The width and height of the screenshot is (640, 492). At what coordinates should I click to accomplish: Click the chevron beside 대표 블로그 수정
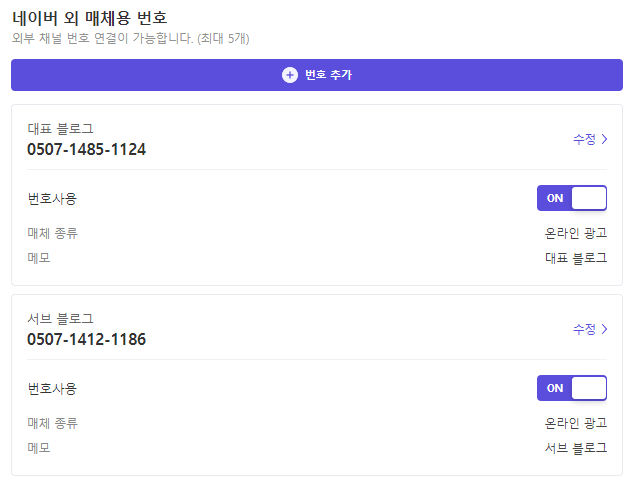604,139
